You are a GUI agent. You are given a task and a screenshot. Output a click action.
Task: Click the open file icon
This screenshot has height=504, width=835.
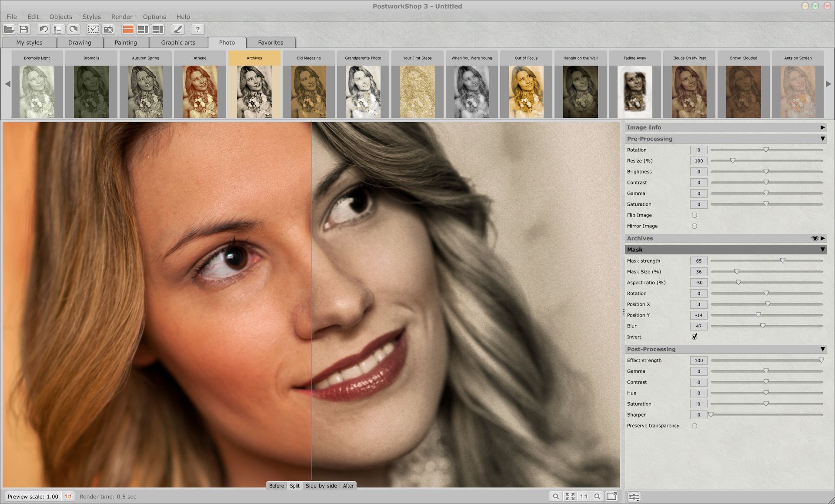point(10,29)
